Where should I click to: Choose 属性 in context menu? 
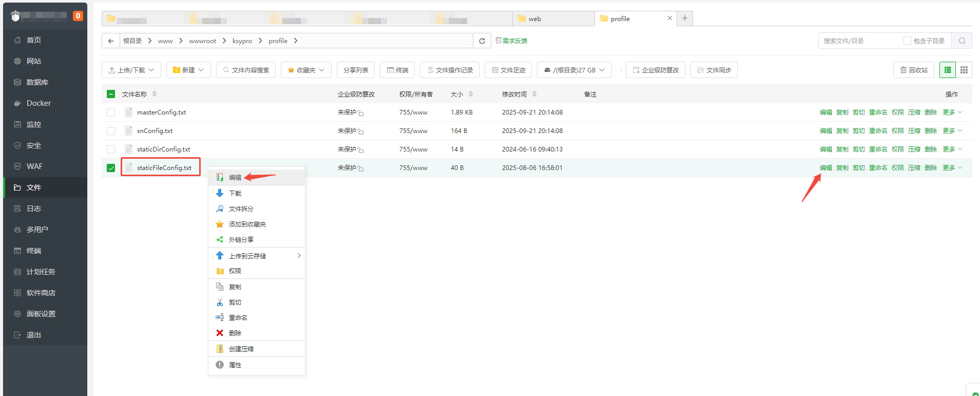257,365
